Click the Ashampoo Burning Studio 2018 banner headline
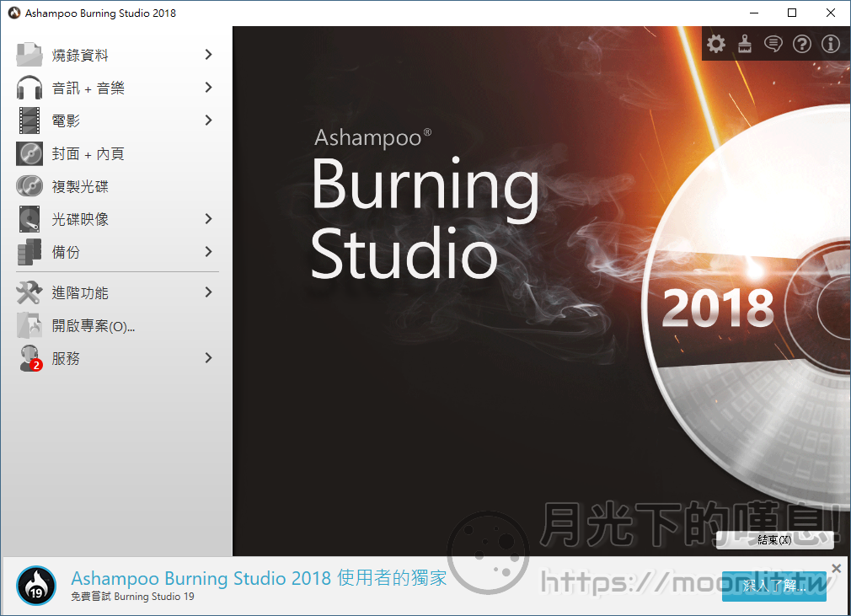The width and height of the screenshot is (851, 616). pos(259,578)
